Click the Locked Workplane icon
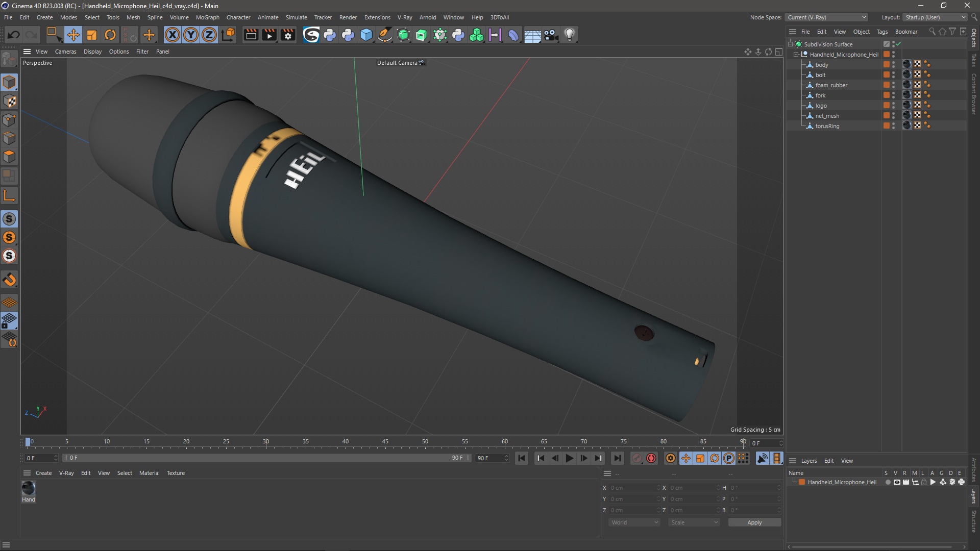The height and width of the screenshot is (551, 980). pyautogui.click(x=9, y=321)
